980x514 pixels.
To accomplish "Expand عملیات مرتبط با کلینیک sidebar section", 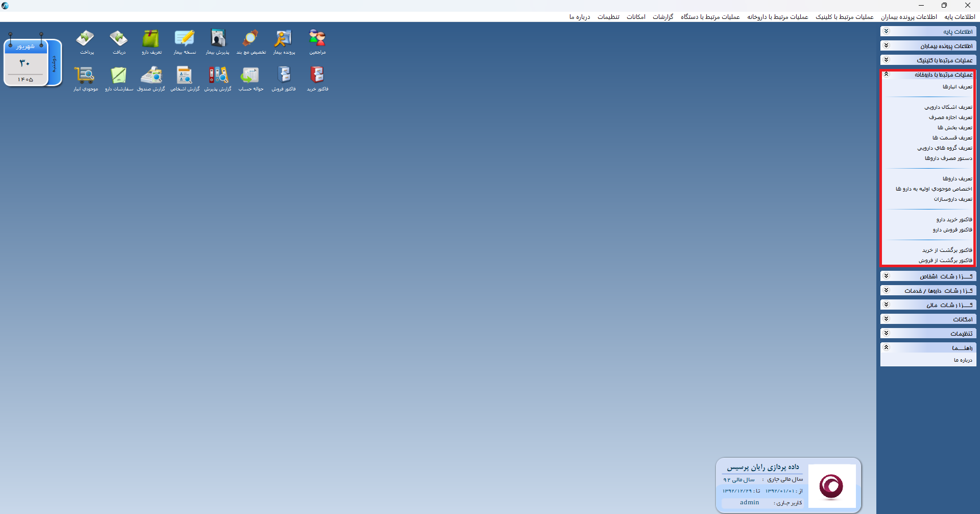I will point(928,60).
